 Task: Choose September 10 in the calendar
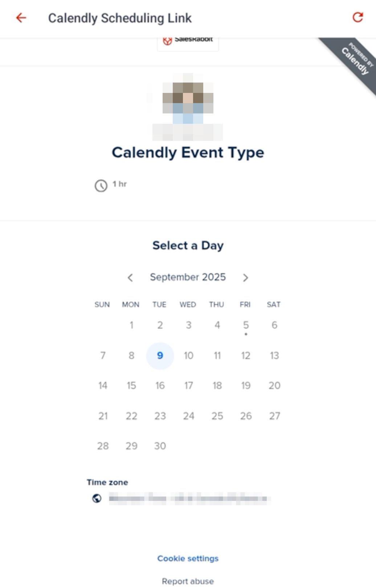188,356
